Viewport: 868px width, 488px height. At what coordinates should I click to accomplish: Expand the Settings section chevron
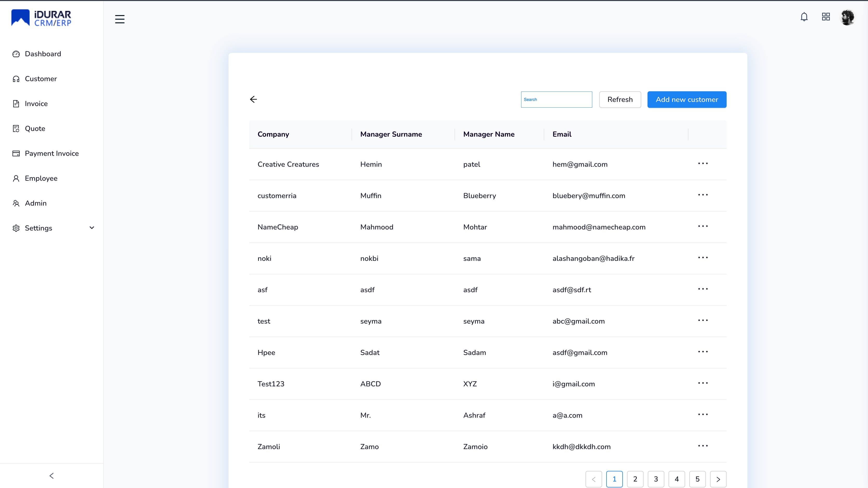click(92, 228)
